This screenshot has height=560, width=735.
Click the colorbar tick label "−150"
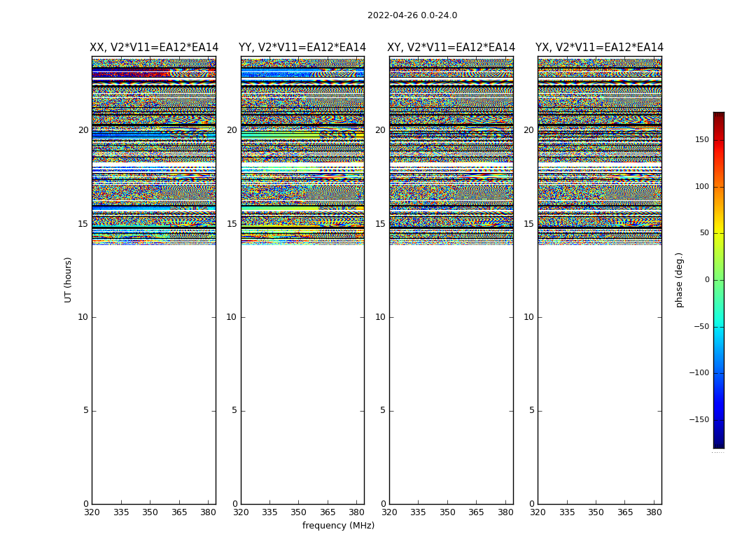coord(699,419)
